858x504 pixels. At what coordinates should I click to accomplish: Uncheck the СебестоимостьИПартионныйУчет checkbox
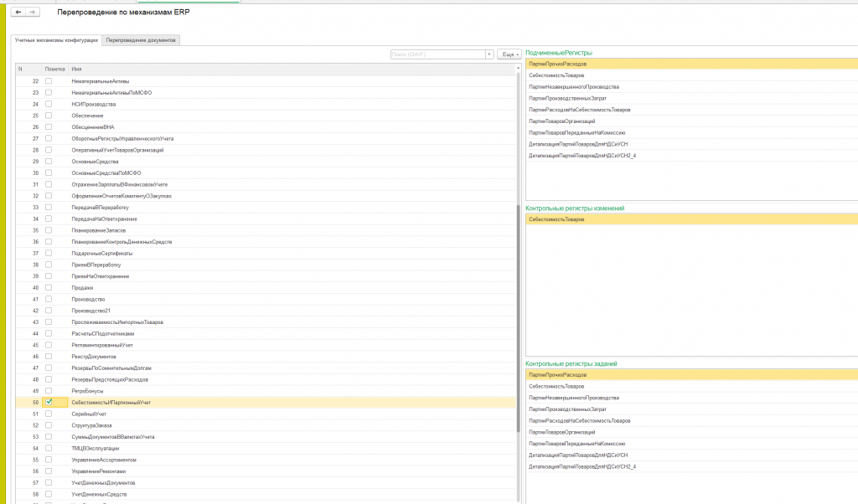[x=49, y=402]
